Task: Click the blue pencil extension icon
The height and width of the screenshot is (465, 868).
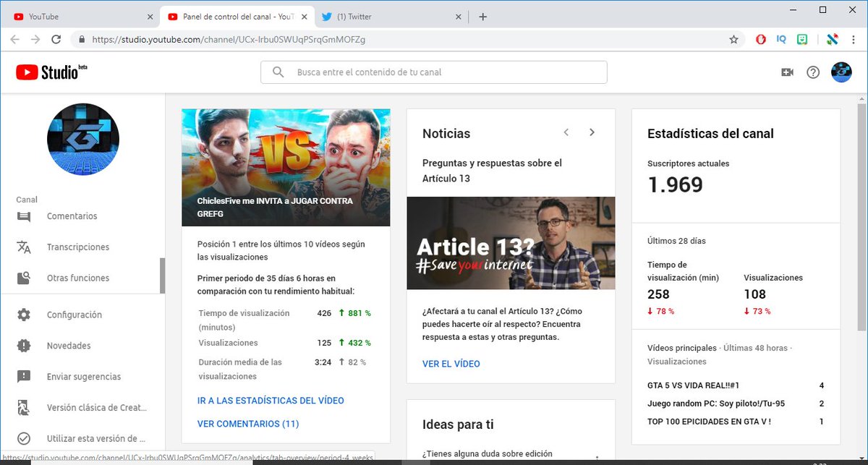Action: tap(832, 40)
